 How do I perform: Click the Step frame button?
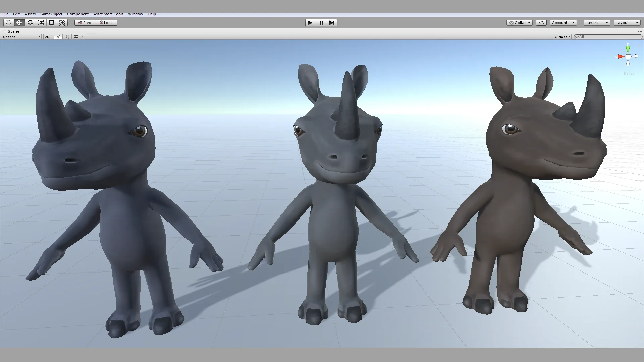[332, 23]
